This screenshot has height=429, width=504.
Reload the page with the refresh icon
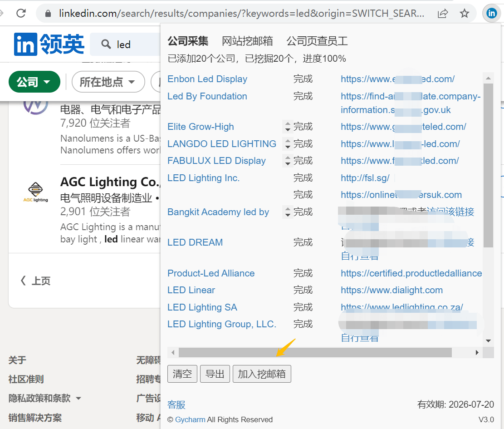pyautogui.click(x=21, y=13)
